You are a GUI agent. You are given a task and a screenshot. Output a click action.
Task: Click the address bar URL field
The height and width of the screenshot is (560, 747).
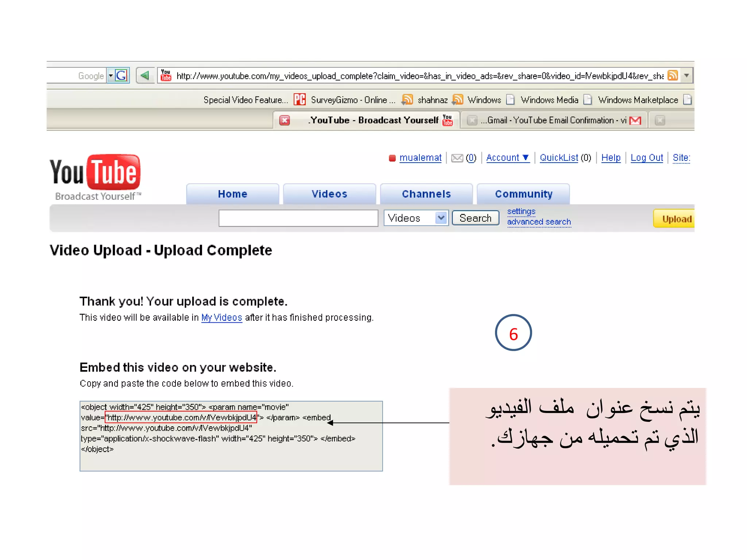pyautogui.click(x=419, y=76)
